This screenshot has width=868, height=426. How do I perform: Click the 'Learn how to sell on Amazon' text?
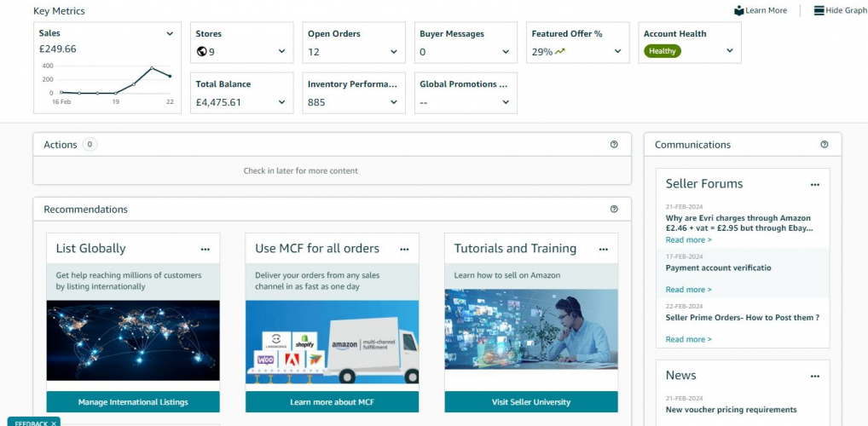[x=507, y=275]
